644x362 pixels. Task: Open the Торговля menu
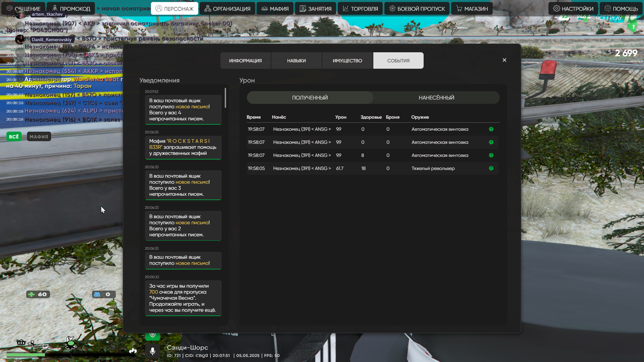point(360,9)
